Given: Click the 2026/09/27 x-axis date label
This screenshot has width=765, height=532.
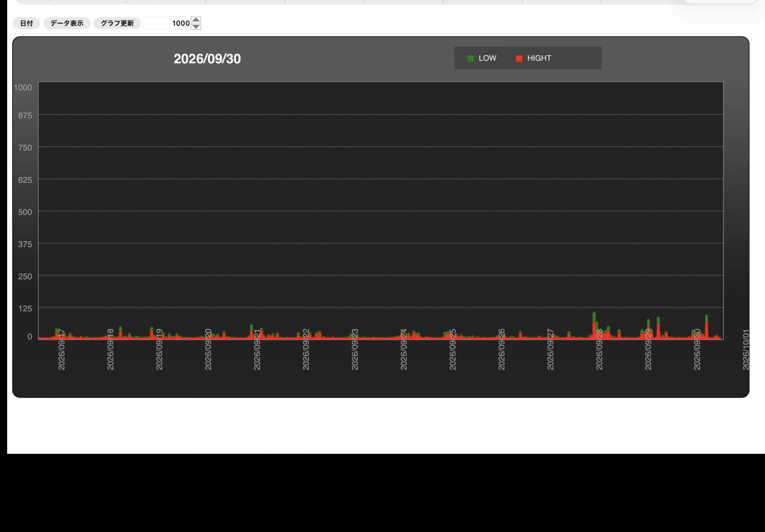Looking at the screenshot, I should pyautogui.click(x=551, y=350).
